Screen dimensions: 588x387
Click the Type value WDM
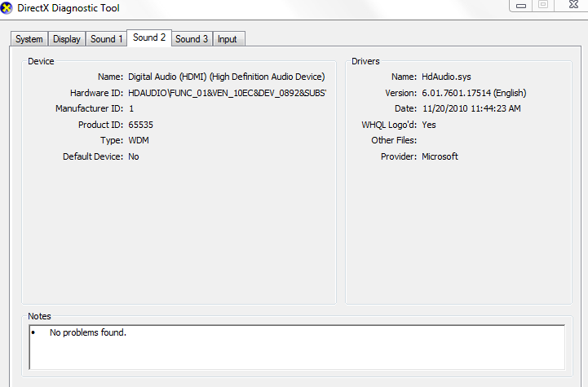tap(139, 140)
